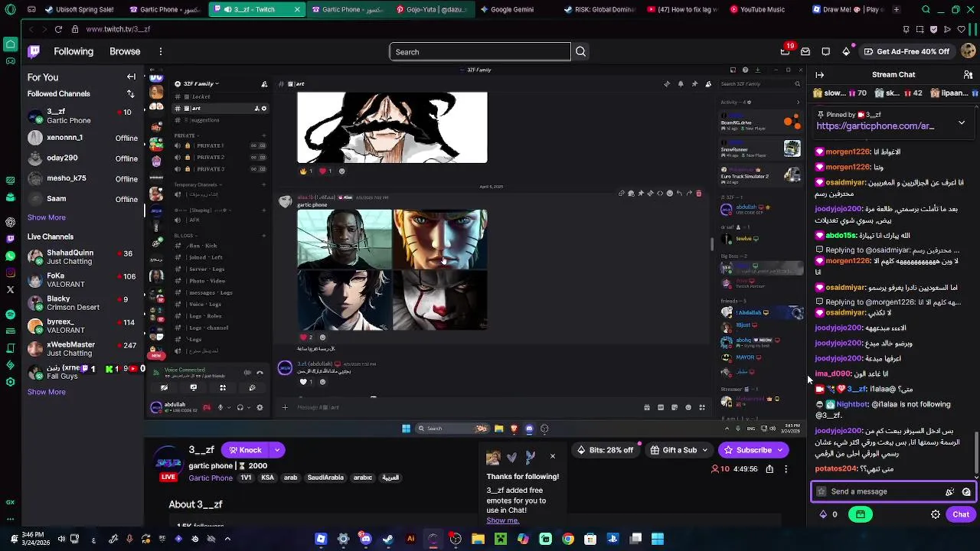Open File Explorer from the taskbar

(x=478, y=539)
